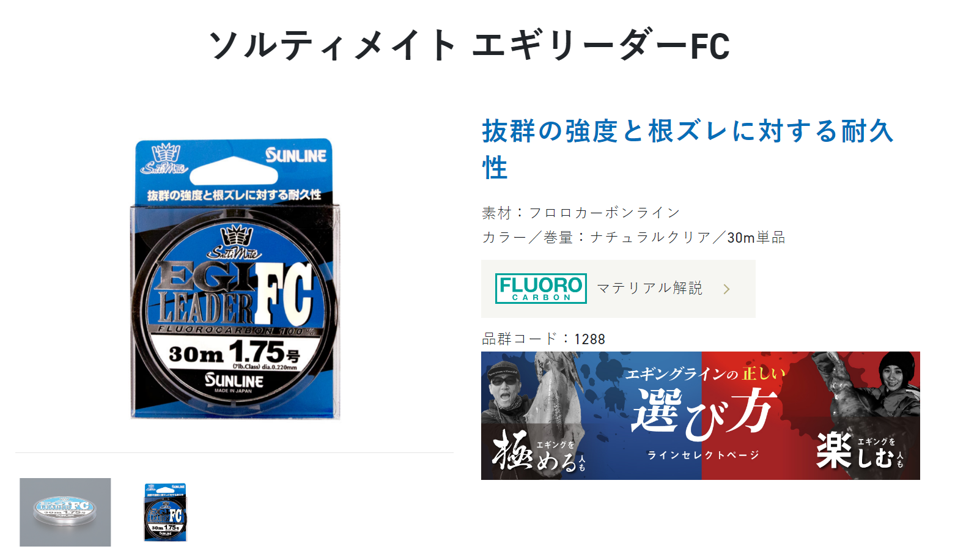Open the マテリアル解説 link
The width and height of the screenshot is (966, 560).
click(618, 289)
